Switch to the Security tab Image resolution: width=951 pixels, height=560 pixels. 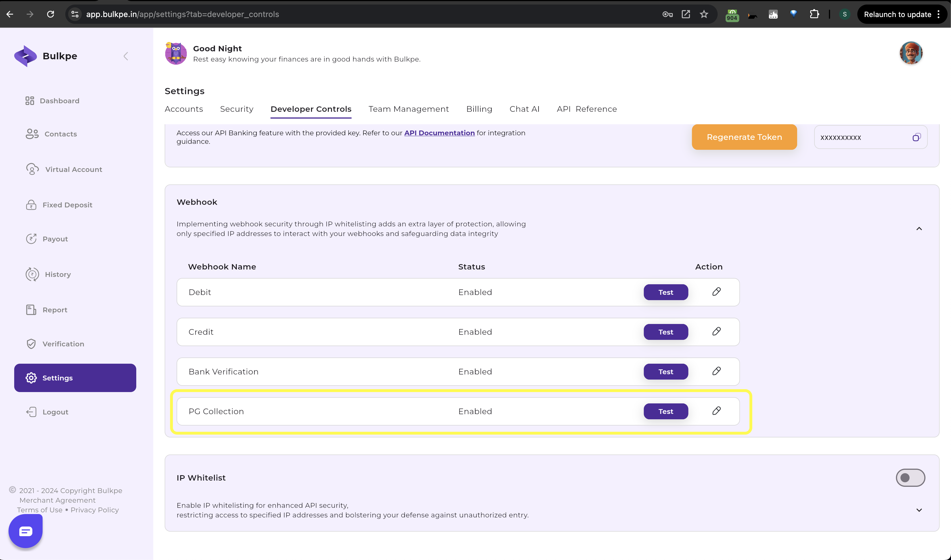[237, 109]
